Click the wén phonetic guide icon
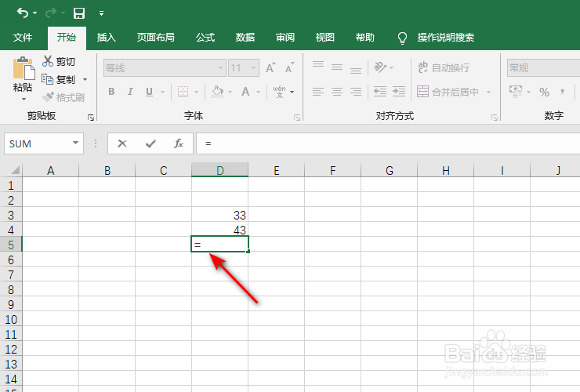Viewport: 580px width, 392px height. [x=280, y=92]
